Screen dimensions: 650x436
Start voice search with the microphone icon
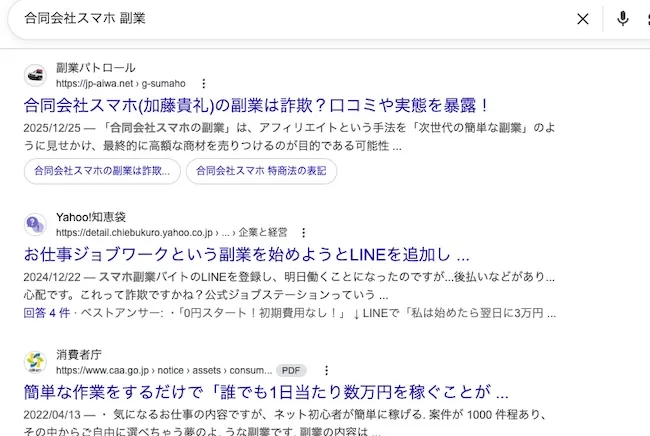pos(623,19)
